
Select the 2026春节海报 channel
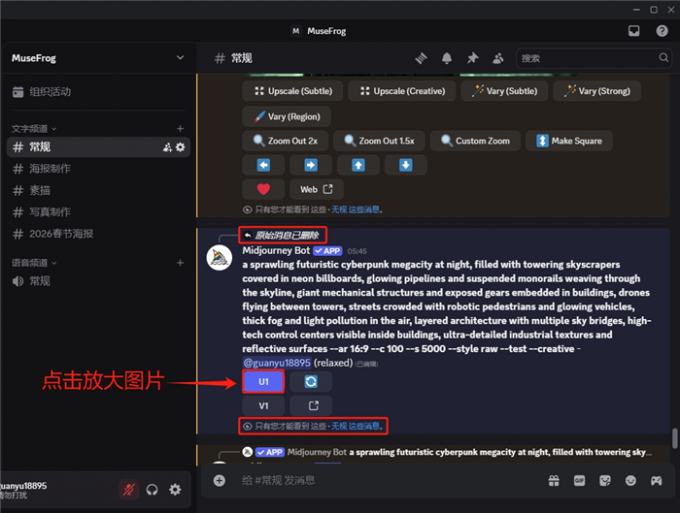pos(98,234)
